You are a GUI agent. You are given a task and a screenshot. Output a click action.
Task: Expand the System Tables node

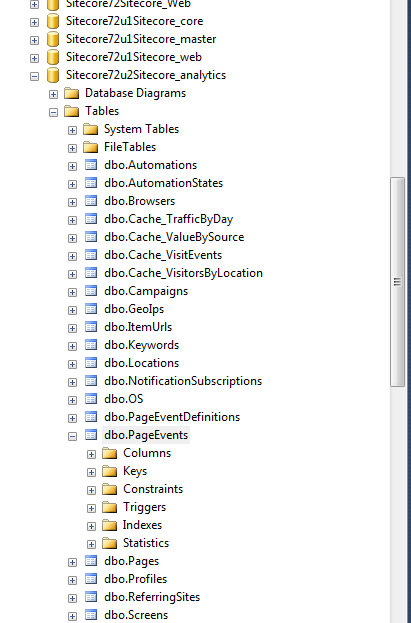pos(72,130)
